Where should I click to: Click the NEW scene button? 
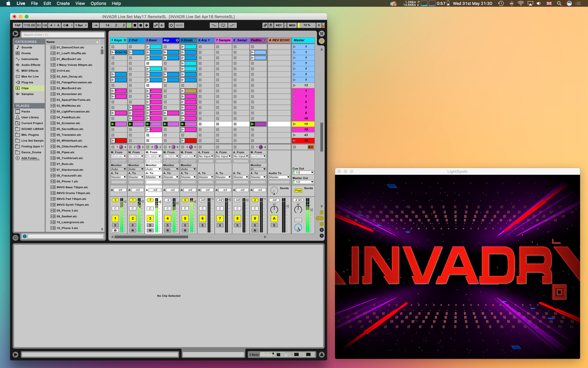[179, 25]
